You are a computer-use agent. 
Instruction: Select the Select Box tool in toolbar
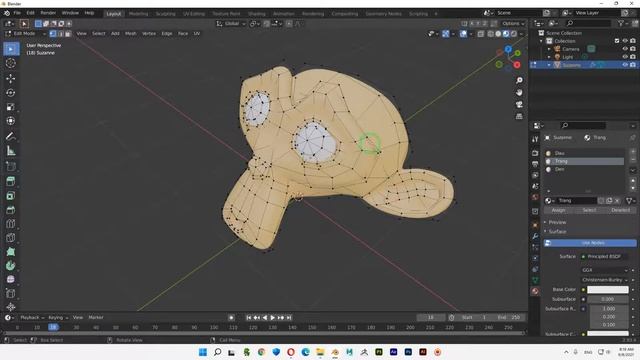click(x=11, y=49)
